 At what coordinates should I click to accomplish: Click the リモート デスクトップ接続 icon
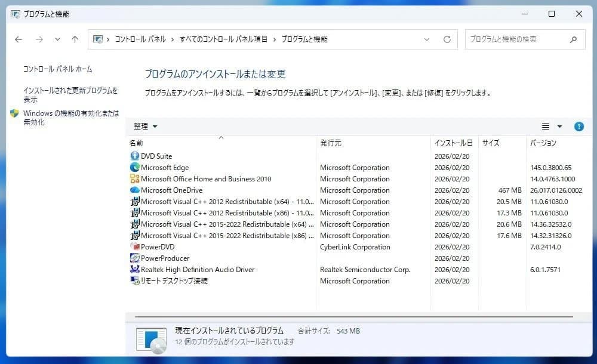135,281
